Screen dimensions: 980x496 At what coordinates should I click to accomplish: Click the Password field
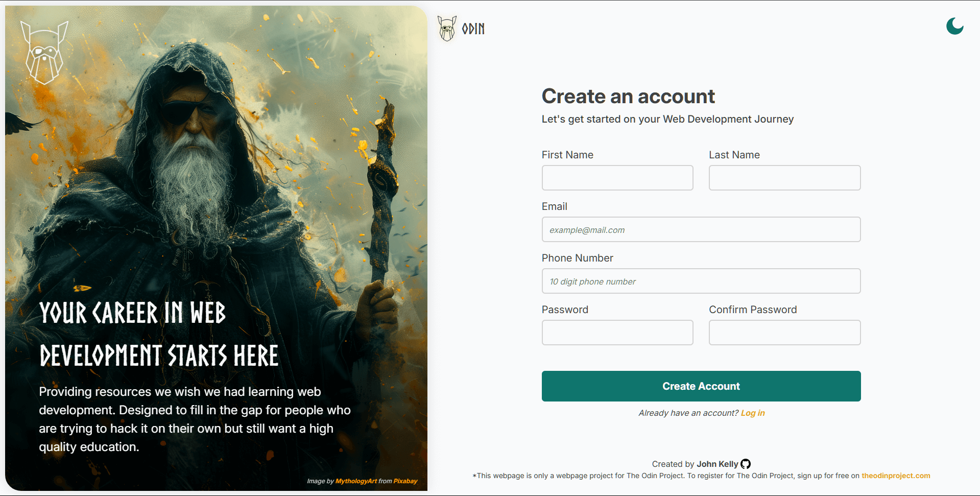(x=617, y=333)
